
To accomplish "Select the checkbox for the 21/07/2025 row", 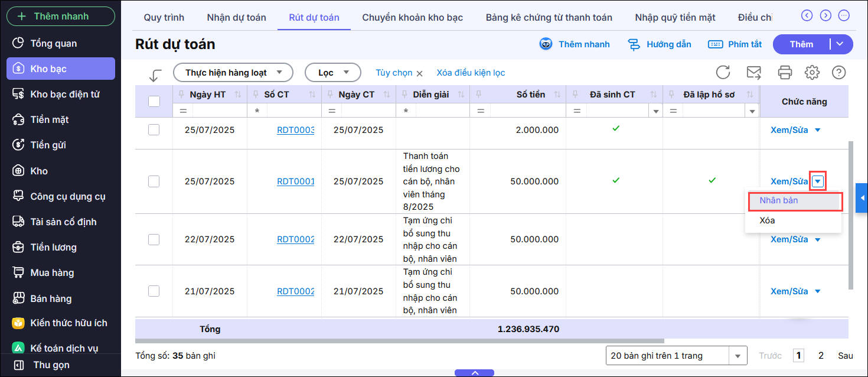I will pyautogui.click(x=154, y=291).
